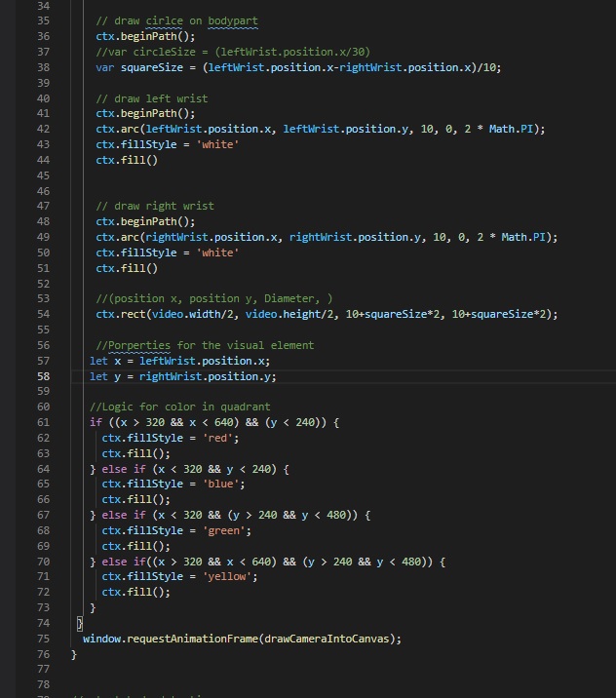
Task: Click ctx.rect call on line 54
Action: click(x=119, y=314)
